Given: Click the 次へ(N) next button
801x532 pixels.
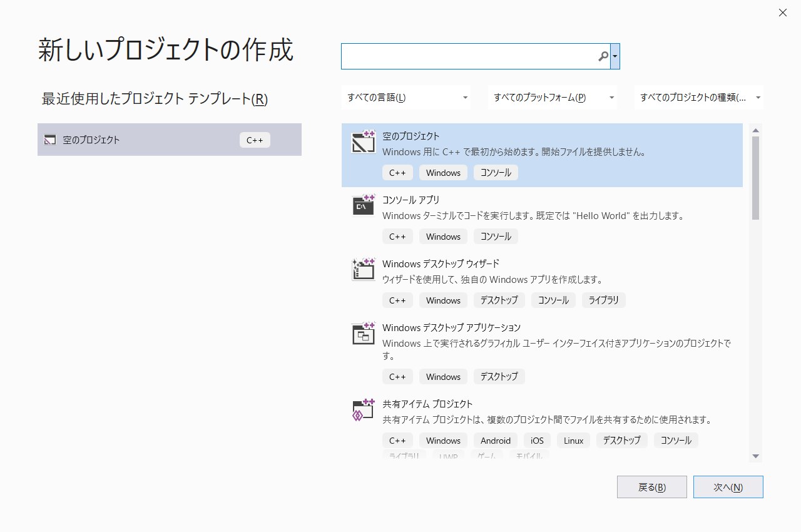Looking at the screenshot, I should point(728,487).
